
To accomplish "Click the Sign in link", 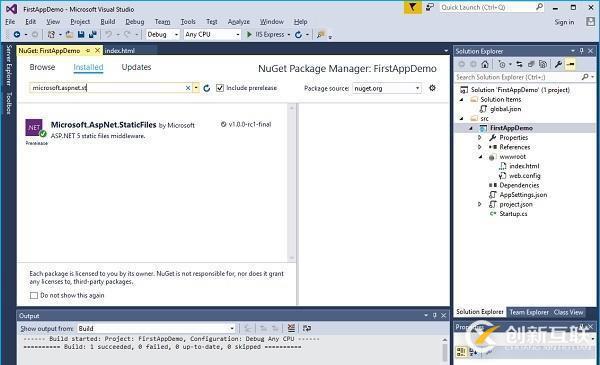I will (x=564, y=22).
